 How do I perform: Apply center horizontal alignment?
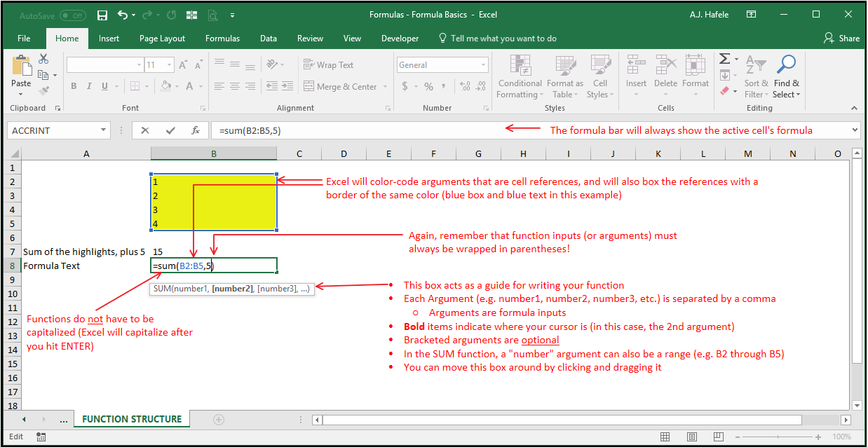236,86
